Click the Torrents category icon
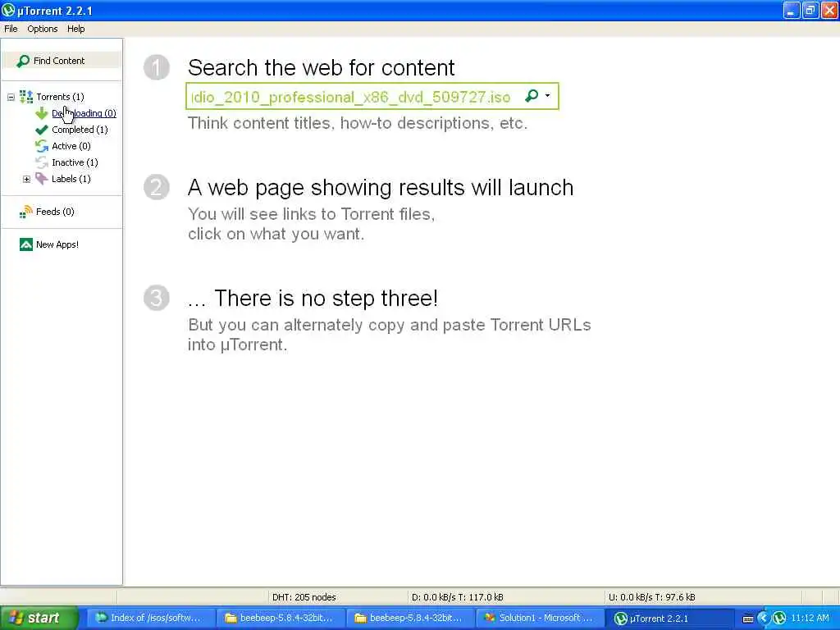This screenshot has width=840, height=630. click(25, 97)
